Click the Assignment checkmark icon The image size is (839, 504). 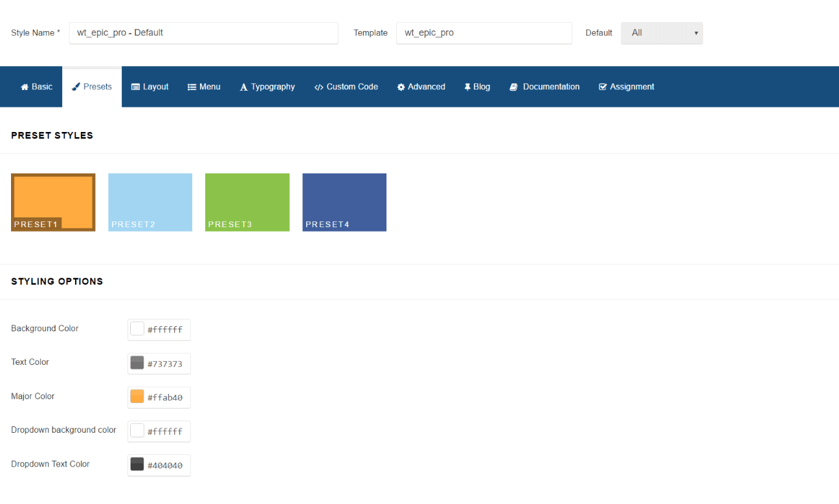click(603, 86)
